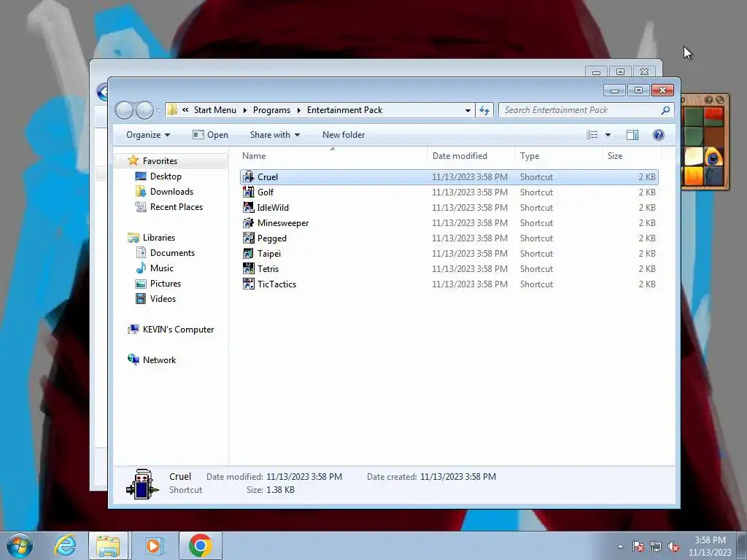The width and height of the screenshot is (747, 560).
Task: Open Google Chrome from taskbar
Action: pyautogui.click(x=200, y=545)
